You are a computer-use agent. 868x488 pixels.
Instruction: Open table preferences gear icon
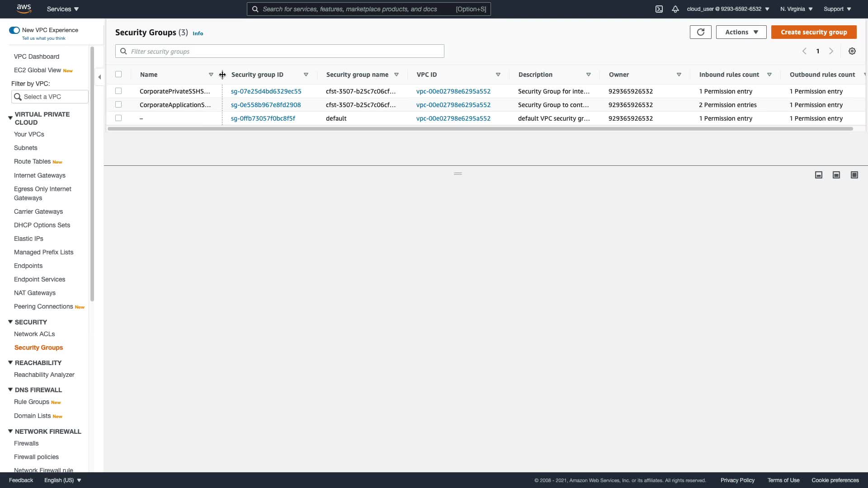coord(852,51)
